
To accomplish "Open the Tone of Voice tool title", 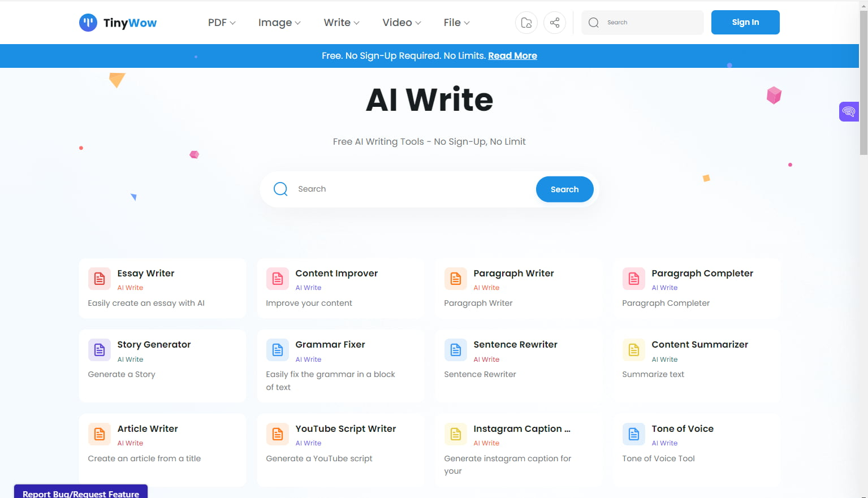I will (683, 428).
